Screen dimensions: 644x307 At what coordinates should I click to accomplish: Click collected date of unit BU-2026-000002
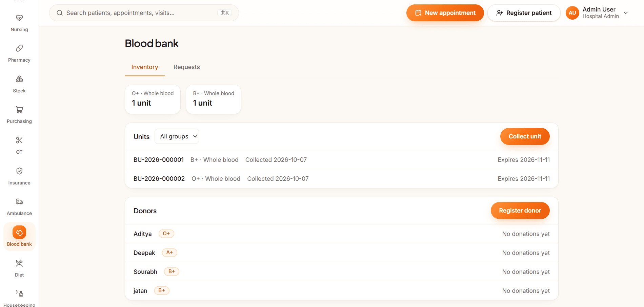[278, 179]
